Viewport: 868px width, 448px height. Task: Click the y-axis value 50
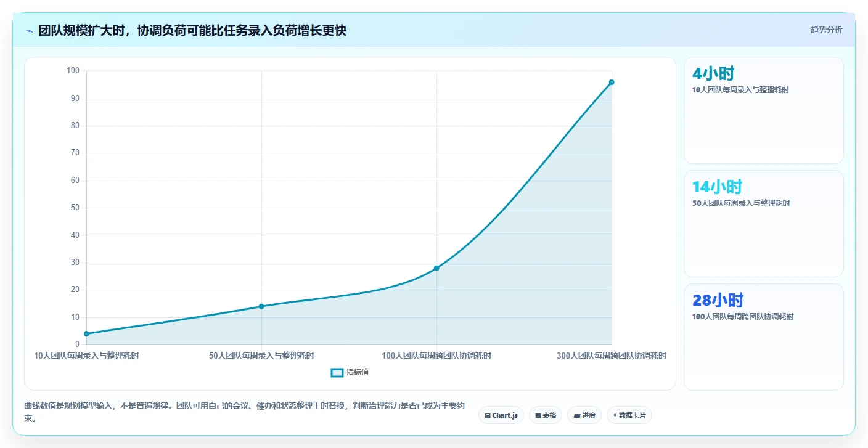click(x=76, y=208)
